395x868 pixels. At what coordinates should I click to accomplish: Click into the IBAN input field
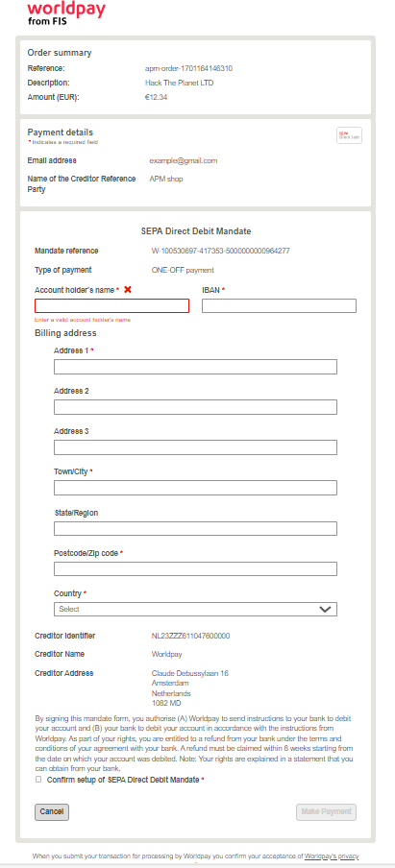[x=280, y=305]
